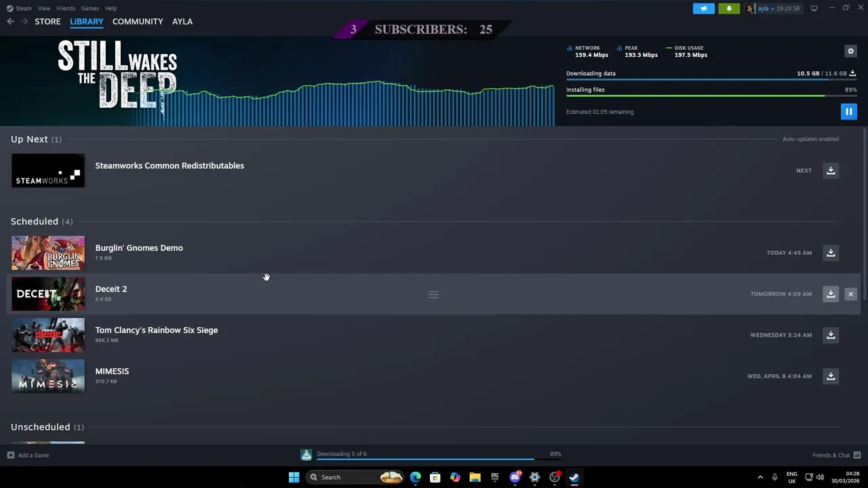Open the Games menu
Viewport: 868px width, 488px height.
(x=90, y=8)
